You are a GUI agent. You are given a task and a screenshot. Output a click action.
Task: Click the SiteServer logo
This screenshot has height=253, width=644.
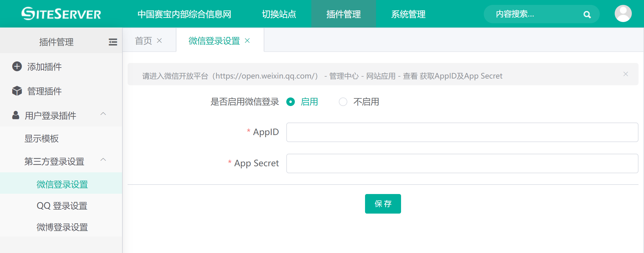61,14
